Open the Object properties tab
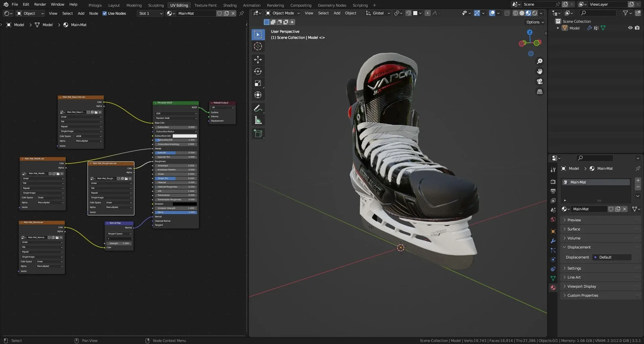Screen dimensions: 644x344 click(553, 231)
